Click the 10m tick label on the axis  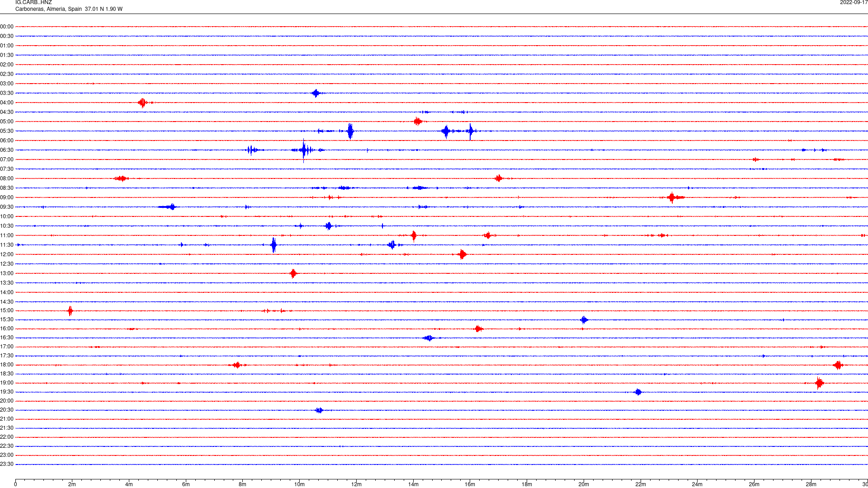click(299, 484)
